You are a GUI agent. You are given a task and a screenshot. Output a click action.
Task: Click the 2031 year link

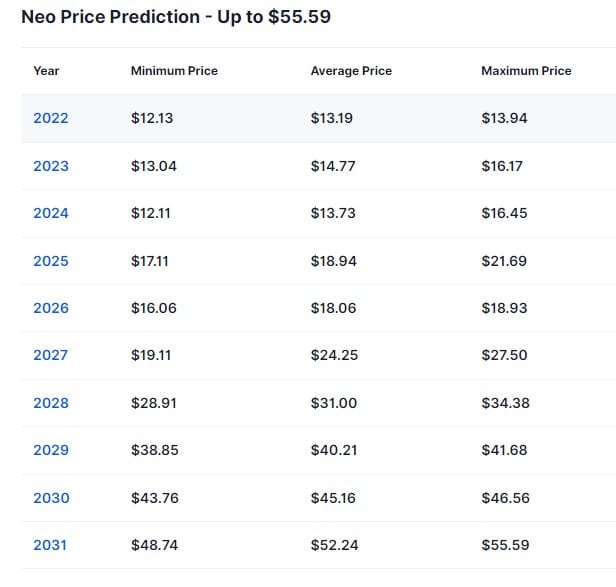coord(51,545)
